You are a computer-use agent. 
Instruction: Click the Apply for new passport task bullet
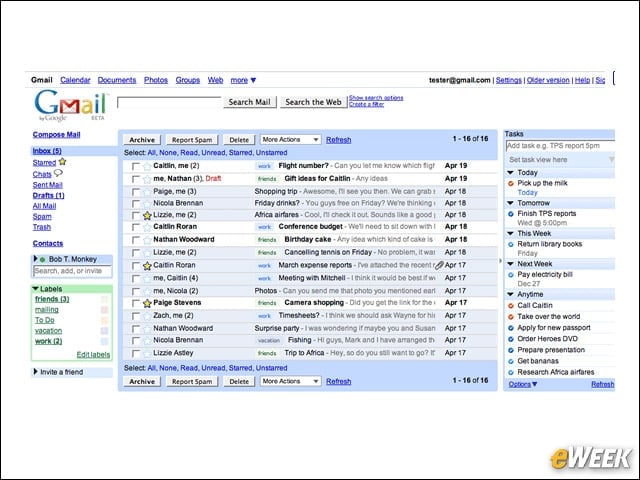pyautogui.click(x=511, y=328)
